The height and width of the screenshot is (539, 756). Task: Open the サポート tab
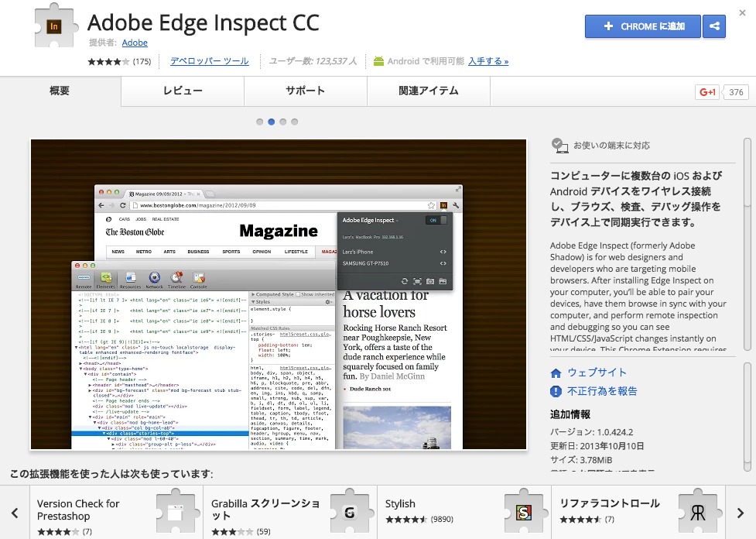pos(306,91)
